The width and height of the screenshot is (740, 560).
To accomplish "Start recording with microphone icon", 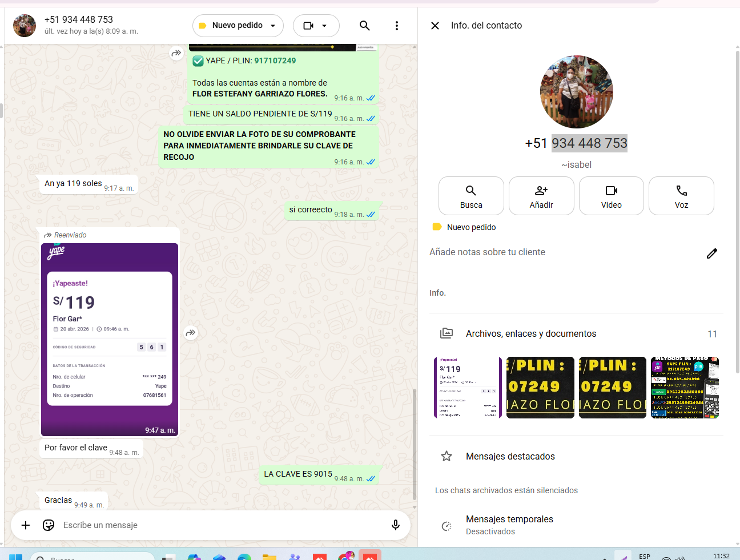I will [395, 525].
